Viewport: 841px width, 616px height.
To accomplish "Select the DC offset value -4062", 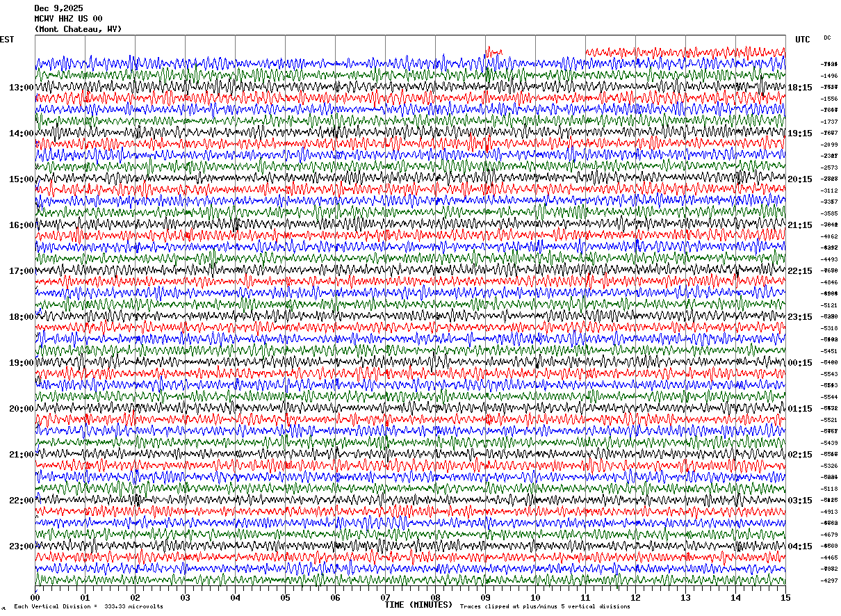I will (830, 236).
